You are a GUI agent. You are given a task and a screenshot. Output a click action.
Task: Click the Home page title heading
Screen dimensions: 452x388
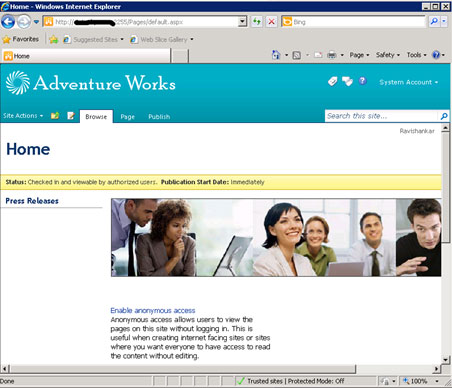(28, 149)
